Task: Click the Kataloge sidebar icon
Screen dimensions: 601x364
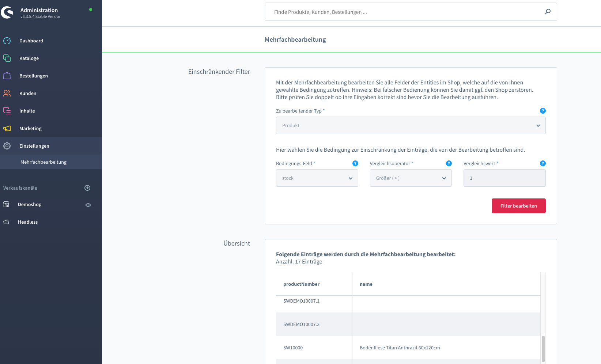Action: [x=7, y=58]
